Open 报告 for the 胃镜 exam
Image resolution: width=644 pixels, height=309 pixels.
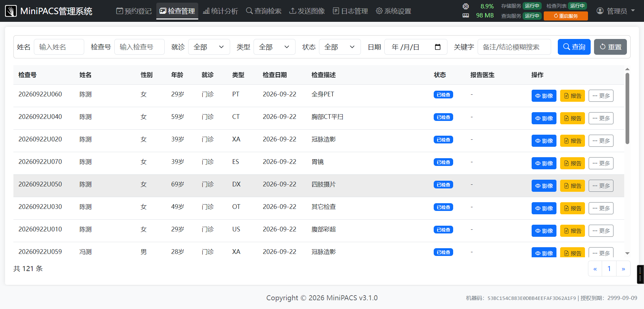[573, 163]
